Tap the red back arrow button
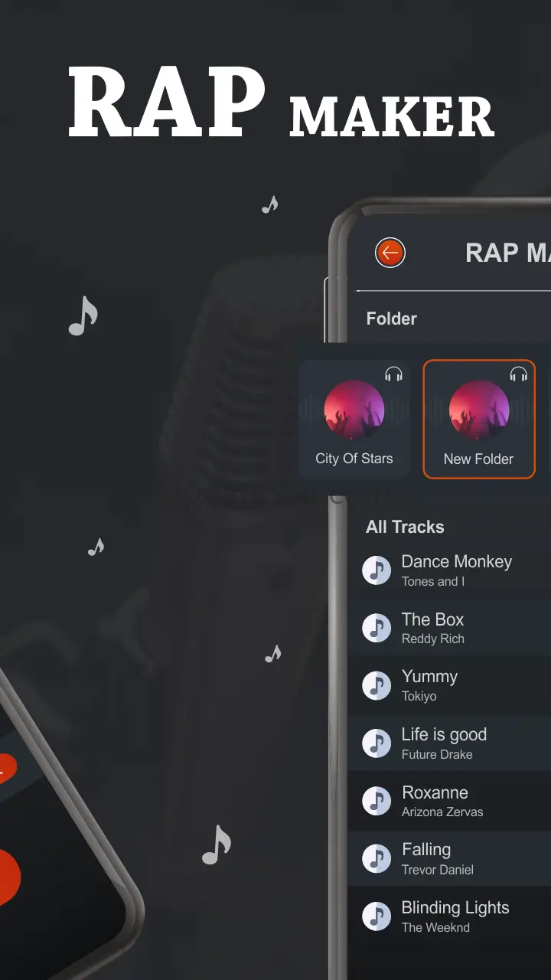Viewport: 551px width, 980px height. coord(390,253)
